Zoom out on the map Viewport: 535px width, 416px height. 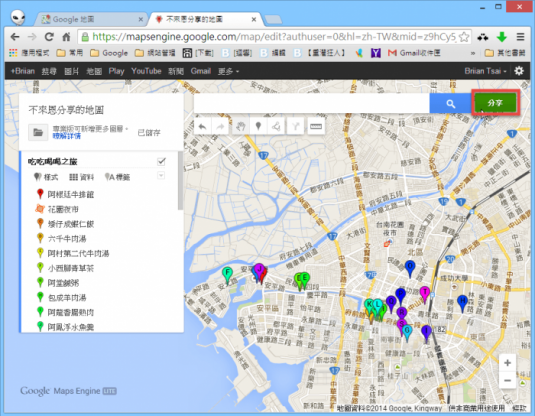(507, 380)
